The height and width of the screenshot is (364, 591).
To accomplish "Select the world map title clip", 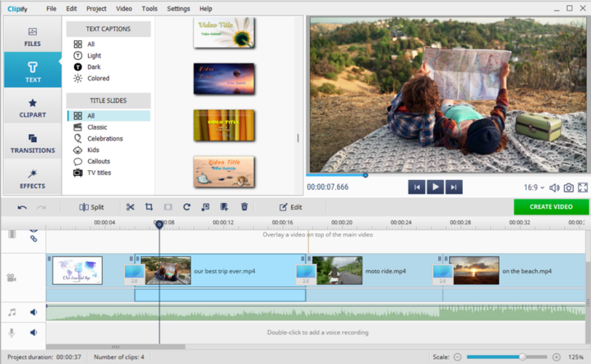I will 77,270.
